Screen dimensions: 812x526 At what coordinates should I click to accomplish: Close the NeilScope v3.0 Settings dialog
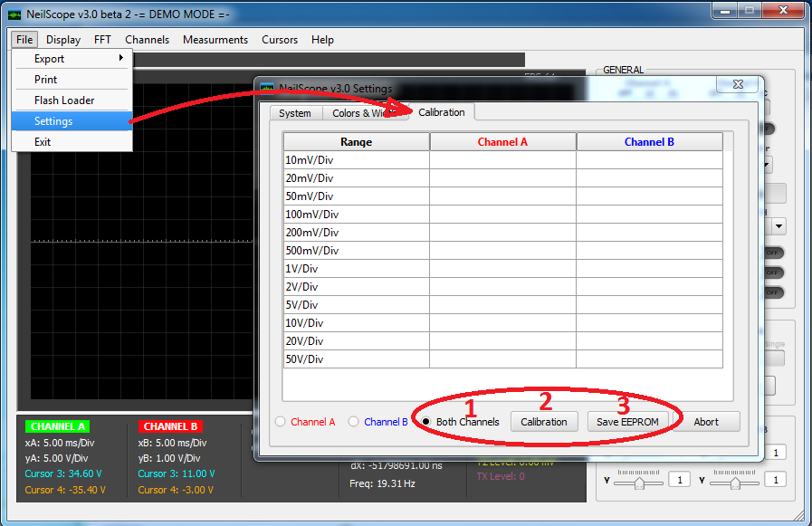pyautogui.click(x=738, y=84)
